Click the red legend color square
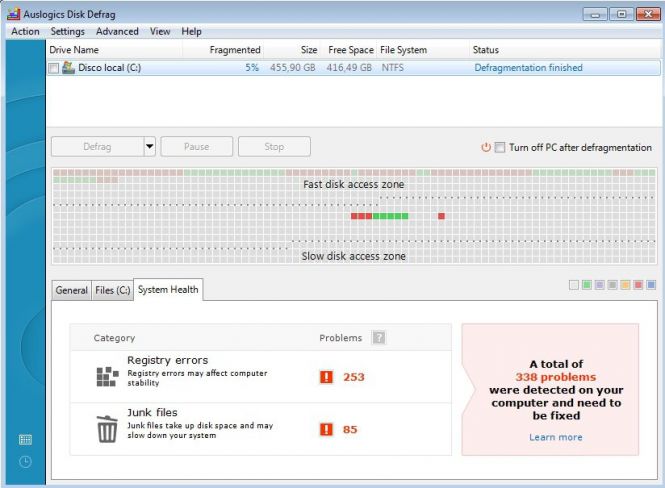Screen dimensions: 665x488 pos(638,285)
